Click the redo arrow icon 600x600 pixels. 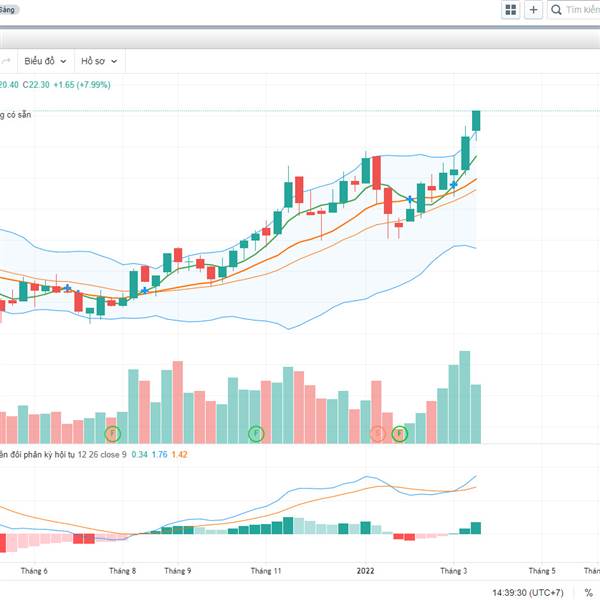[x=6, y=61]
